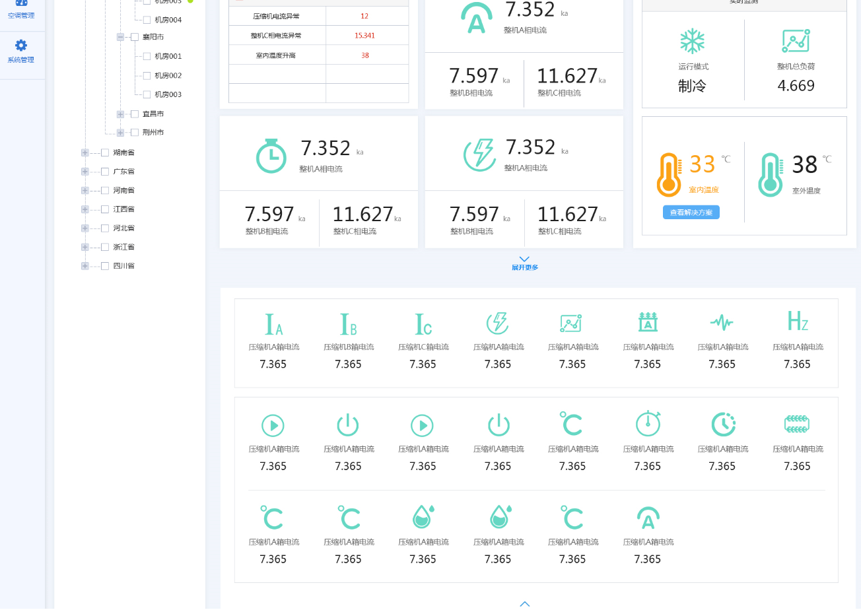This screenshot has width=861, height=616.
Task: Check the 湖南省 checkbox
Action: coord(105,153)
